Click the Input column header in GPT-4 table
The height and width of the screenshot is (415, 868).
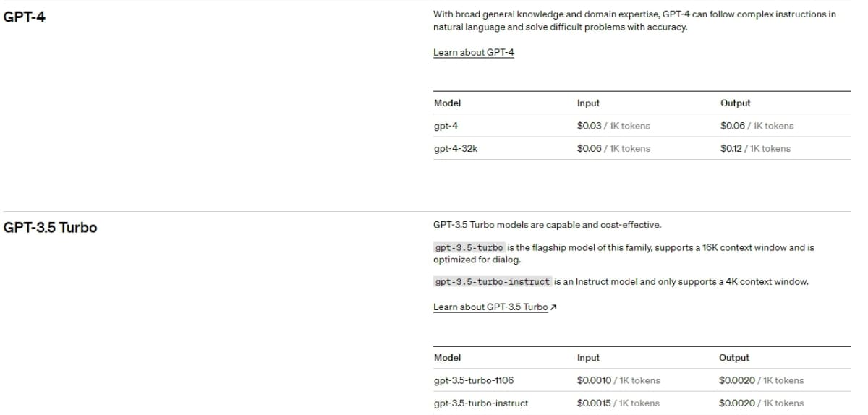coord(588,103)
